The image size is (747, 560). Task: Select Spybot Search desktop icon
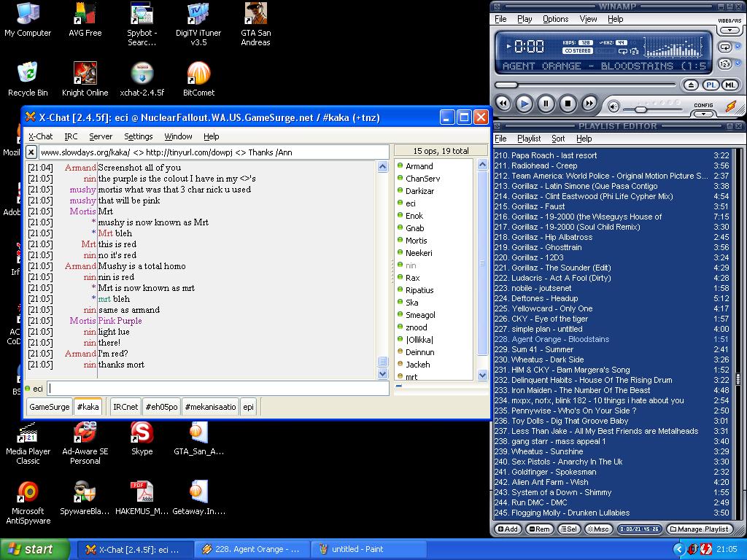[x=142, y=25]
